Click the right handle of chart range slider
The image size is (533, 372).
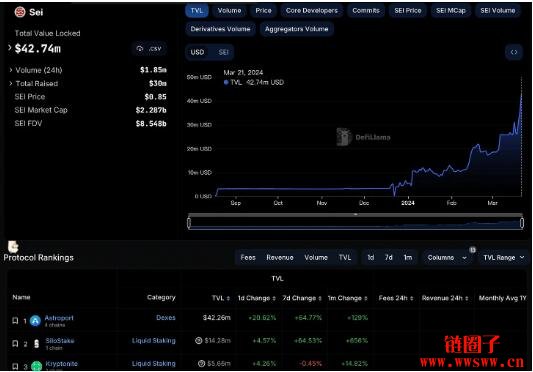click(x=522, y=223)
